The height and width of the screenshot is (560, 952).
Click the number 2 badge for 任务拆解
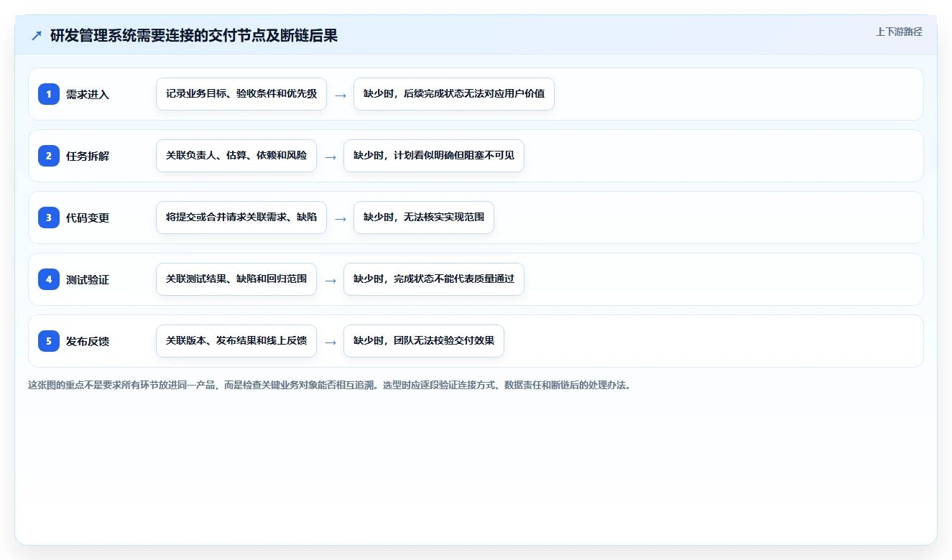click(49, 156)
